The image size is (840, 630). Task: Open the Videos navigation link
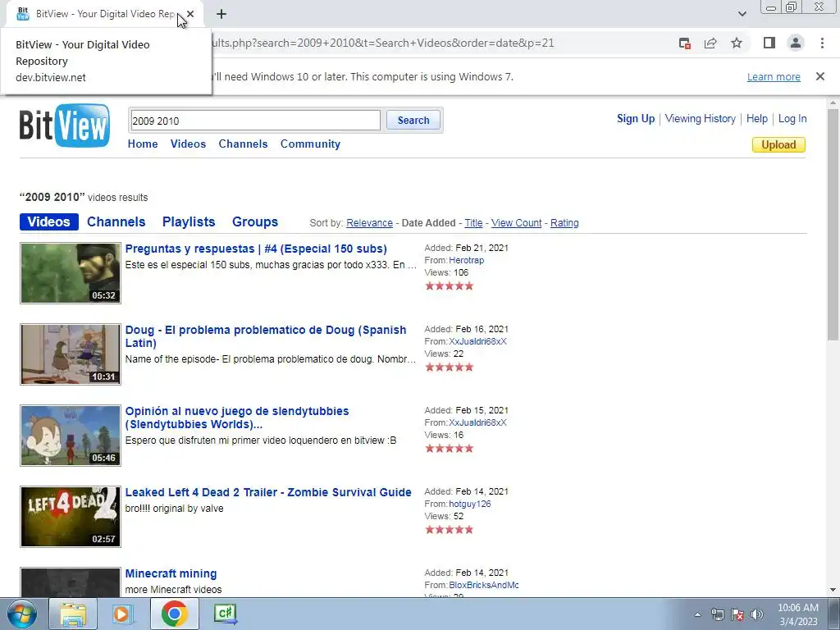coord(188,144)
